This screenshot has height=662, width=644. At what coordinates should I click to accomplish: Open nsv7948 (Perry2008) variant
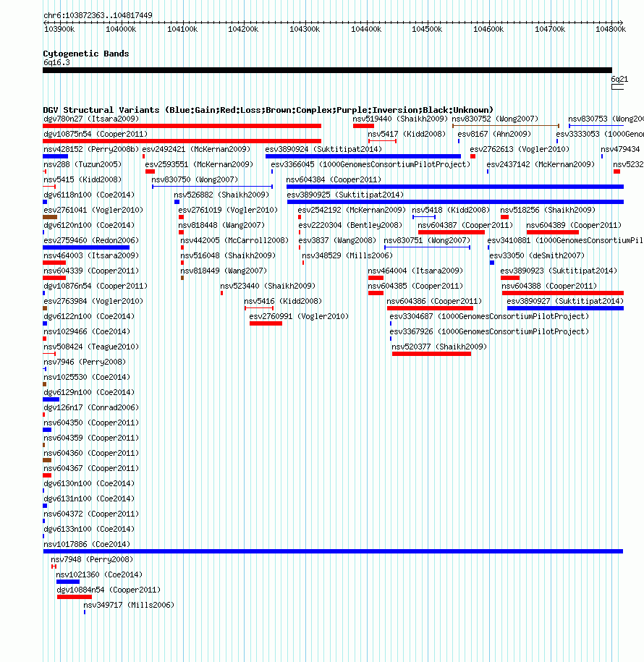pos(92,560)
